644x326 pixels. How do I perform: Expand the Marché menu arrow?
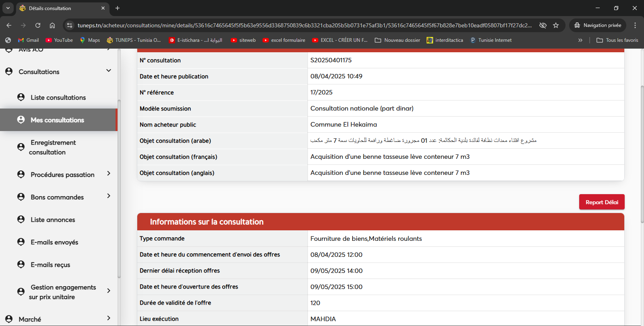(x=109, y=318)
